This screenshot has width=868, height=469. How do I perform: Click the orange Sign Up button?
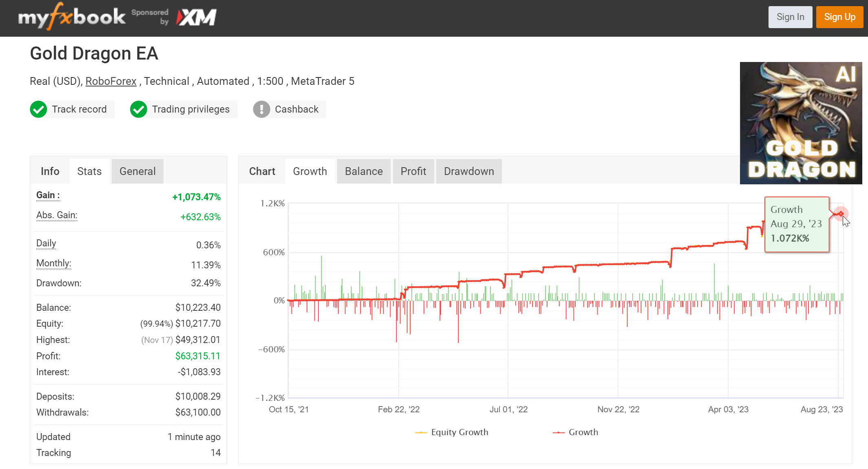[x=839, y=17]
